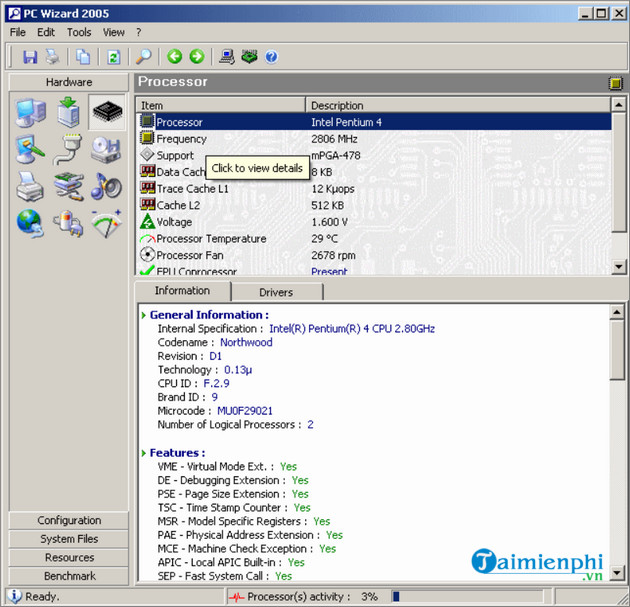Screen dimensions: 630x607
Task: Click the Item column header
Action: pyautogui.click(x=221, y=105)
